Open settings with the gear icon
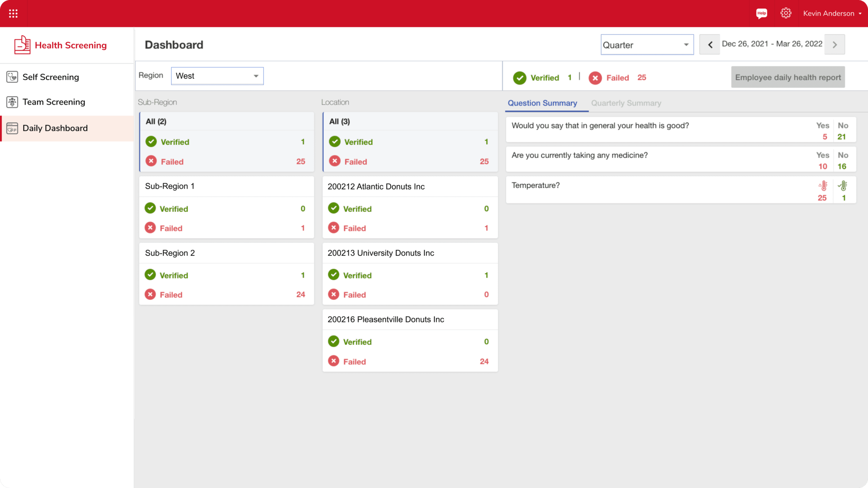The width and height of the screenshot is (868, 488). 786,14
